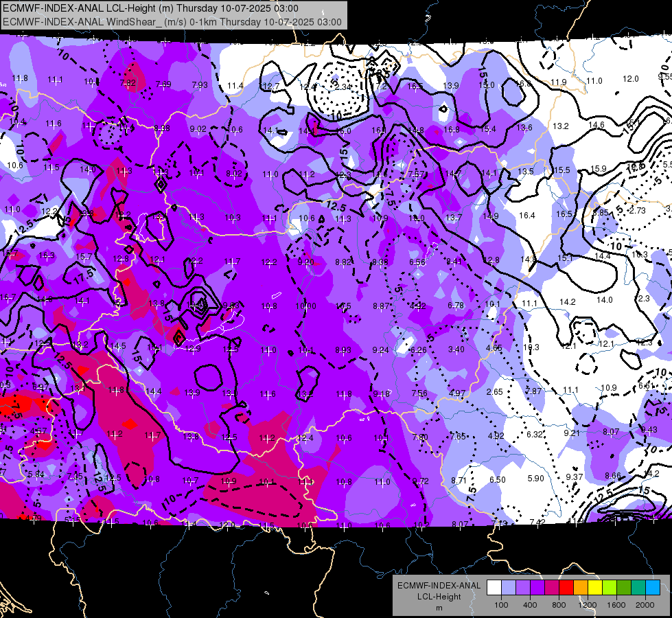Click the grid value 8.41
Image resolution: width=672 pixels, height=618 pixels.
point(454,261)
